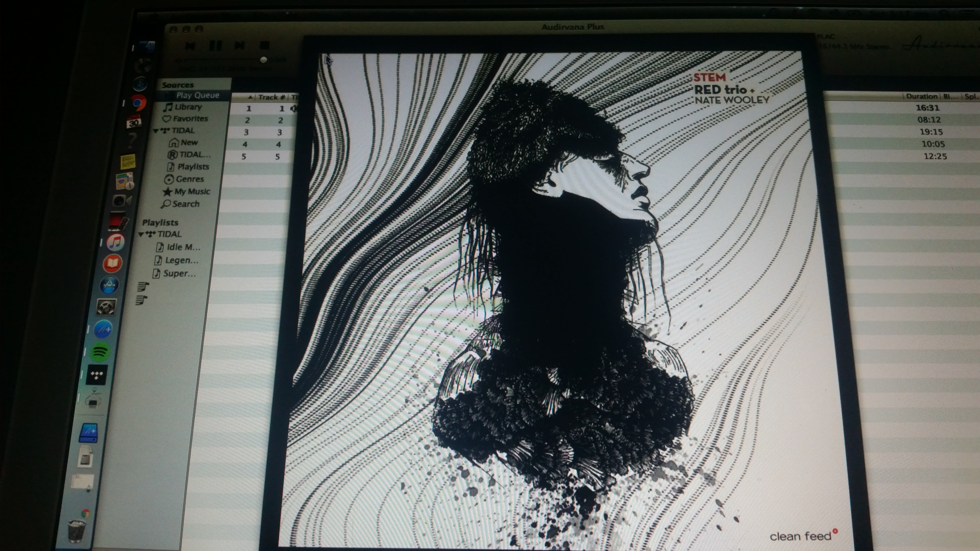Click Audirvana Plus icon in the Dock
The width and height of the screenshot is (980, 551).
click(x=103, y=329)
